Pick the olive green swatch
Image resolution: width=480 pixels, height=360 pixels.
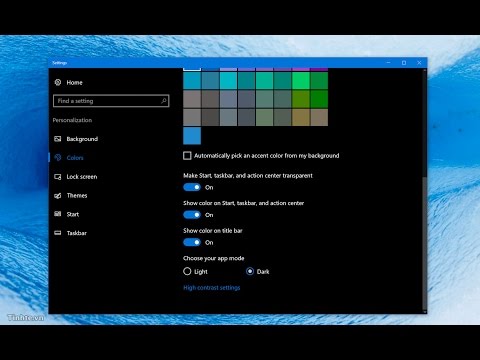pos(301,99)
